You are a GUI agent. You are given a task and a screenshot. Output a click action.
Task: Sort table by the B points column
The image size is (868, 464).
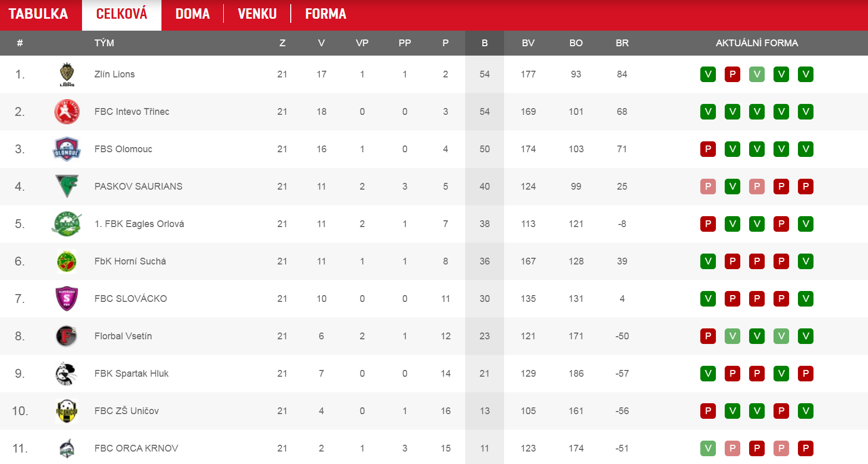[484, 43]
